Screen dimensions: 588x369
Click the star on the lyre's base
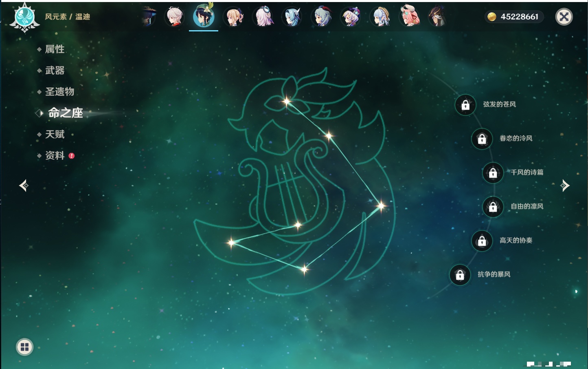pos(298,225)
